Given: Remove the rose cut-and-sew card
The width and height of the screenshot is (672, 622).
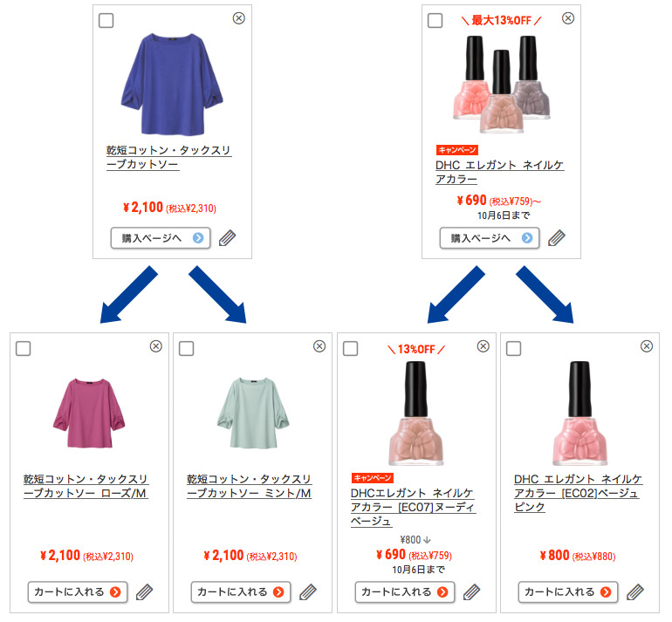Looking at the screenshot, I should tap(156, 346).
